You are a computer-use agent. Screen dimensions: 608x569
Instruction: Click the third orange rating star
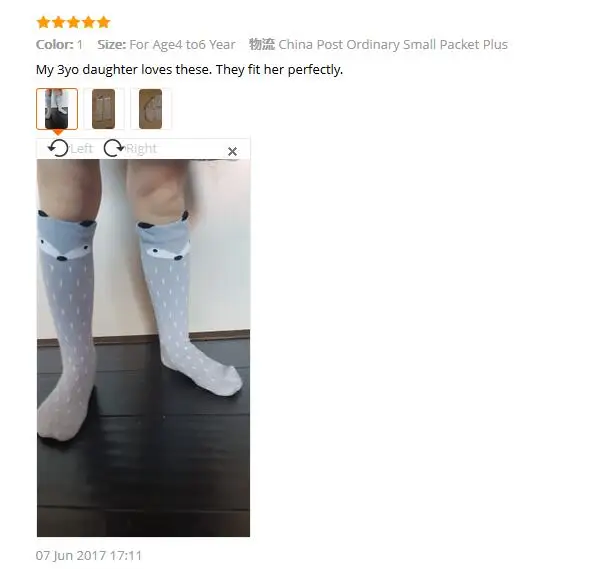(73, 22)
